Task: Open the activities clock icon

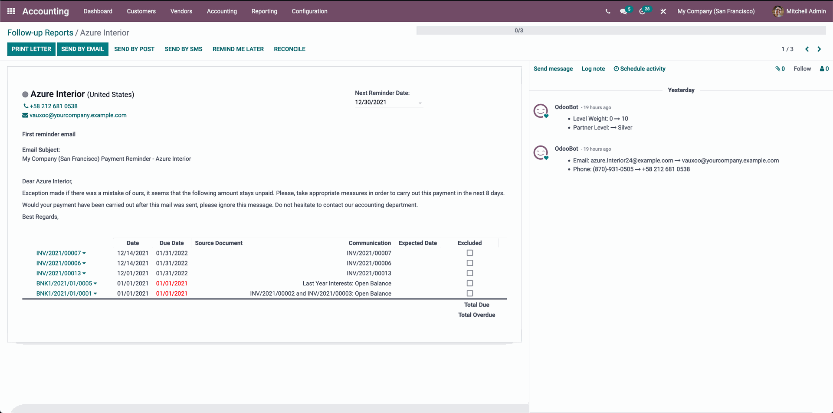Action: click(x=644, y=11)
